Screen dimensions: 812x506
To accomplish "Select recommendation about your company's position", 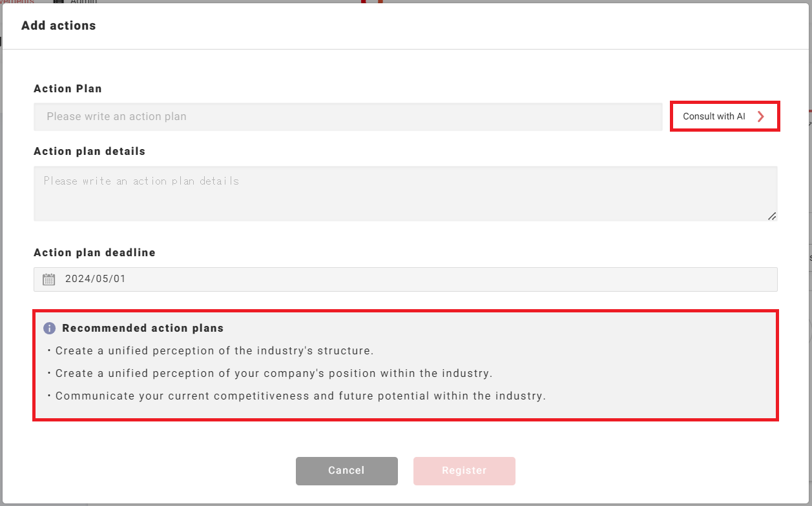I will click(274, 373).
